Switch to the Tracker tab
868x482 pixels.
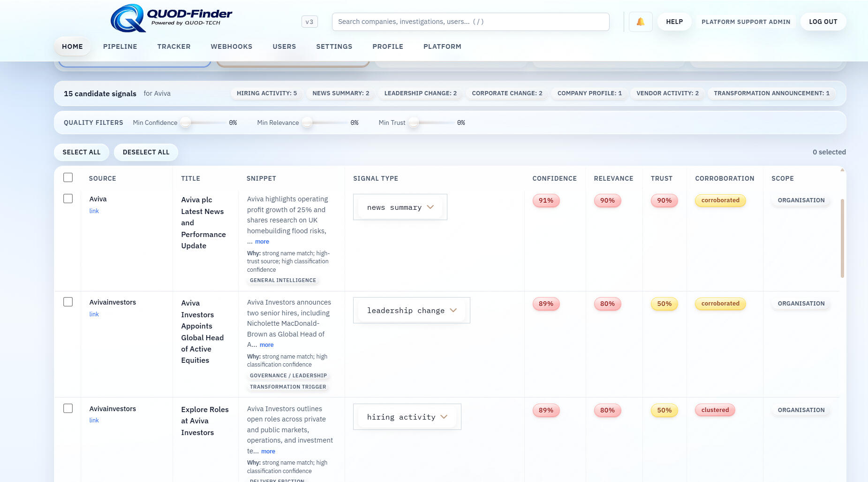174,46
